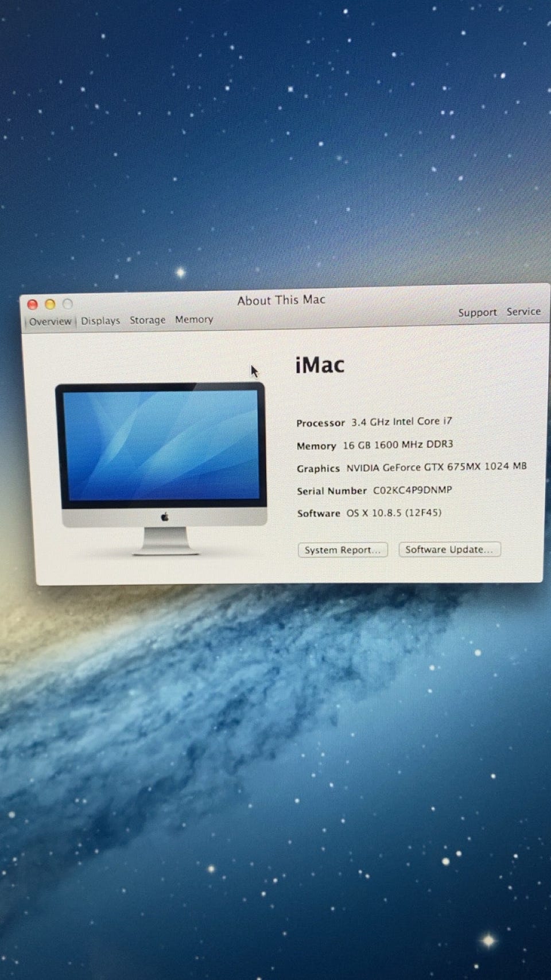Image resolution: width=551 pixels, height=980 pixels.
Task: Click the System Report button
Action: click(x=343, y=550)
